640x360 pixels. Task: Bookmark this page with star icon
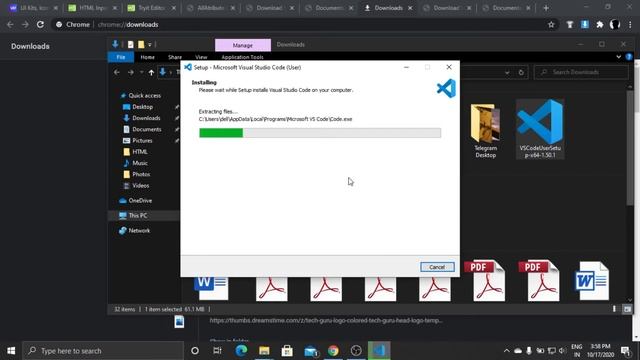551,24
